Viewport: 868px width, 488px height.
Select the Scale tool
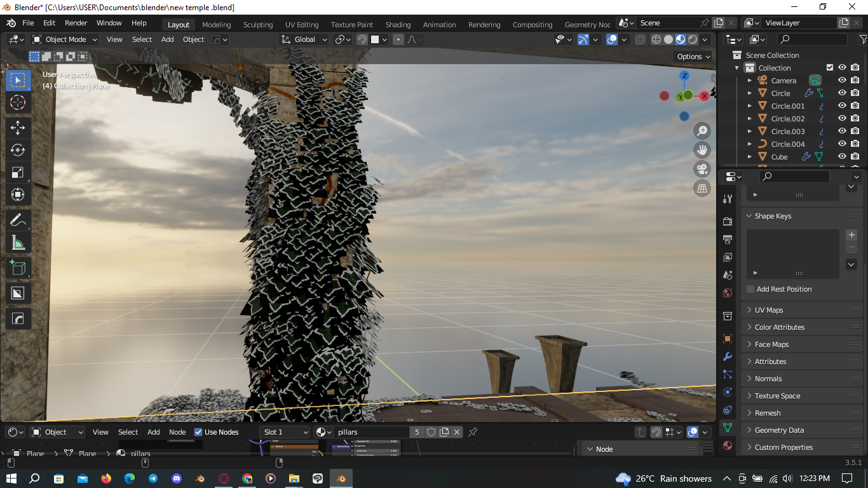click(18, 172)
